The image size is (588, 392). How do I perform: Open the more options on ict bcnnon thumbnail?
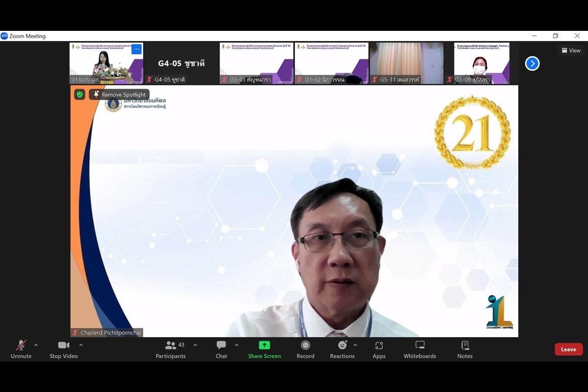tap(136, 49)
